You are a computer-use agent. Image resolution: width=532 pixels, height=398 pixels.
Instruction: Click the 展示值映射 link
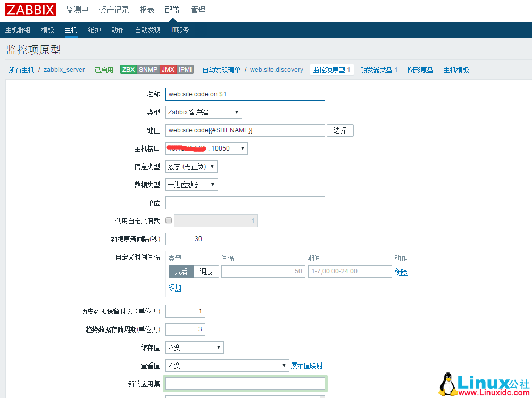[x=306, y=366]
